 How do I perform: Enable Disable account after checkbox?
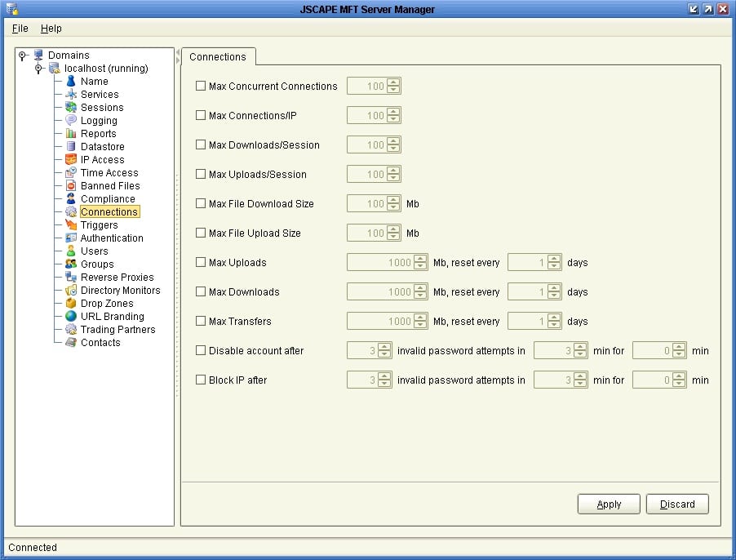[201, 351]
